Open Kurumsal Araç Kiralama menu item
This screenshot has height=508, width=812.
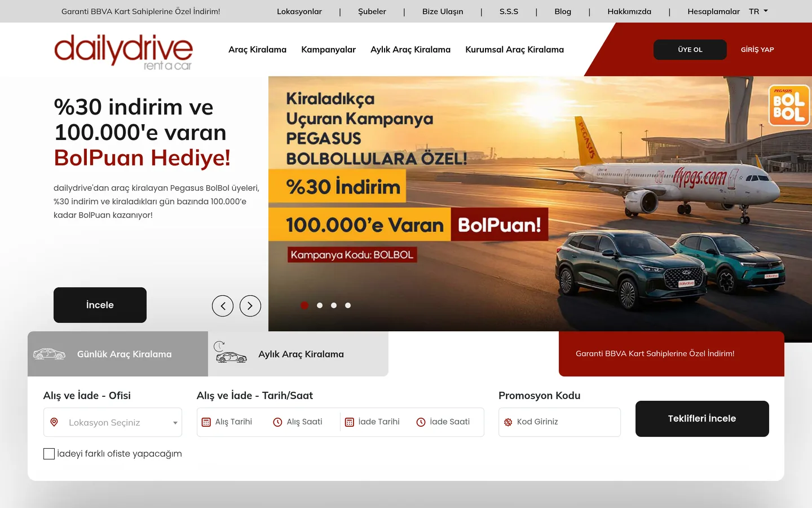514,50
